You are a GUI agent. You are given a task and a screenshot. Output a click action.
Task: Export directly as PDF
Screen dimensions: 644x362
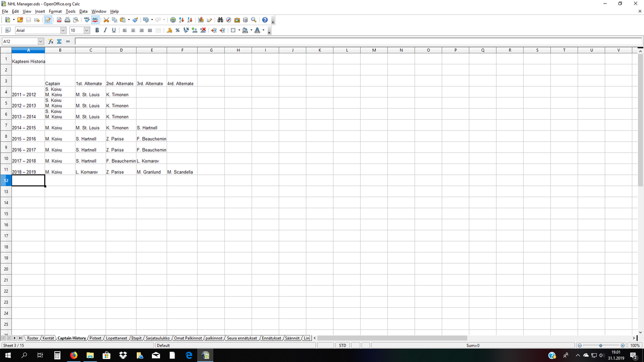[x=59, y=20]
